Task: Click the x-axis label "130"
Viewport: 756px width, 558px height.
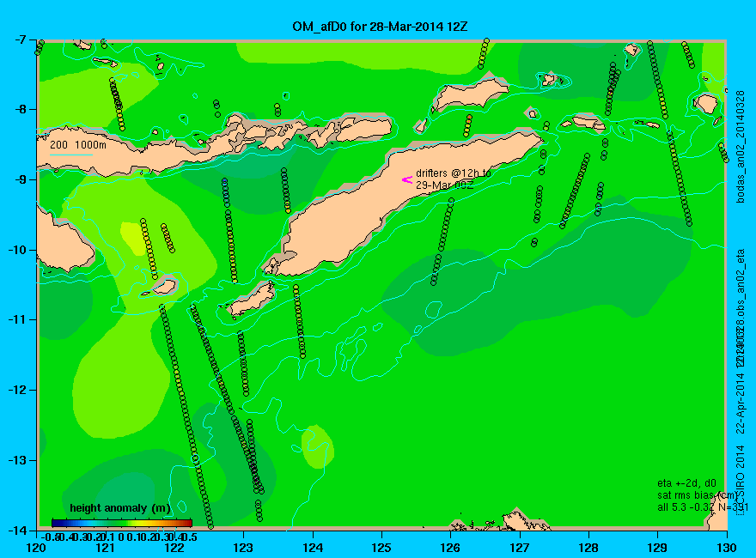Action: (727, 549)
